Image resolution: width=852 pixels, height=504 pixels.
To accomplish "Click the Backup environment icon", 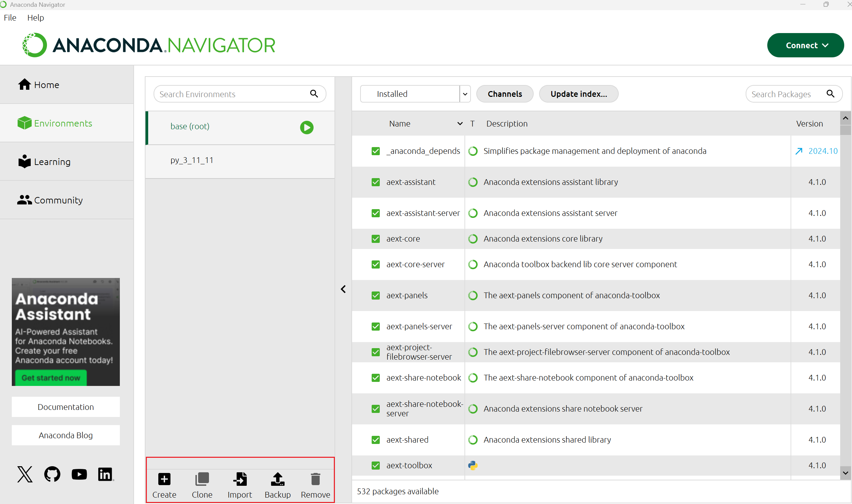I will [277, 479].
